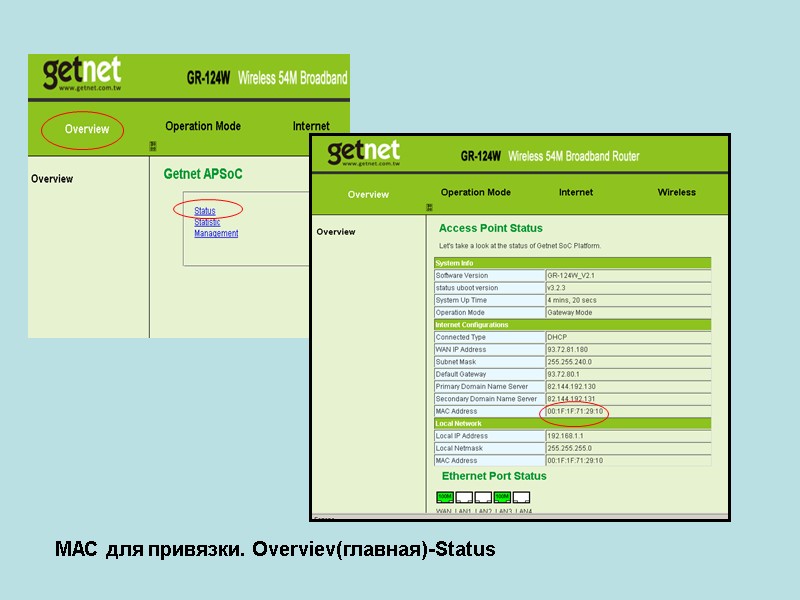Open Overview tab in back getnet window
Image resolution: width=800 pixels, height=600 pixels.
pos(87,129)
